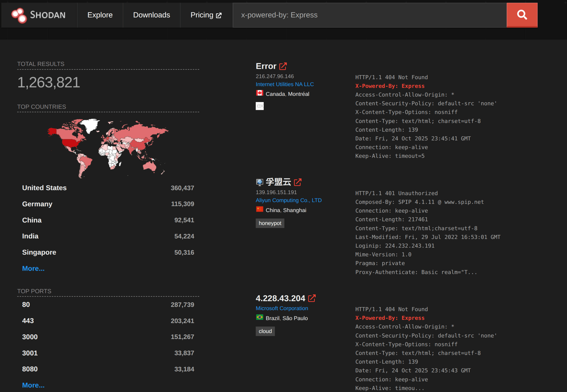Click the red search magnifier button
This screenshot has height=392, width=567.
pyautogui.click(x=522, y=15)
